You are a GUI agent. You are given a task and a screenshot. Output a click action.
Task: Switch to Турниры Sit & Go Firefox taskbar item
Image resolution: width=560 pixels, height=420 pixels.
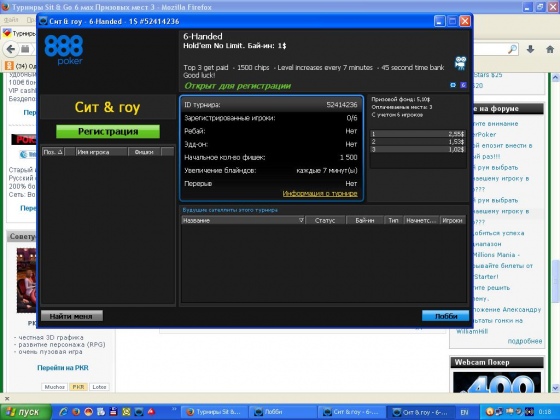pyautogui.click(x=215, y=412)
